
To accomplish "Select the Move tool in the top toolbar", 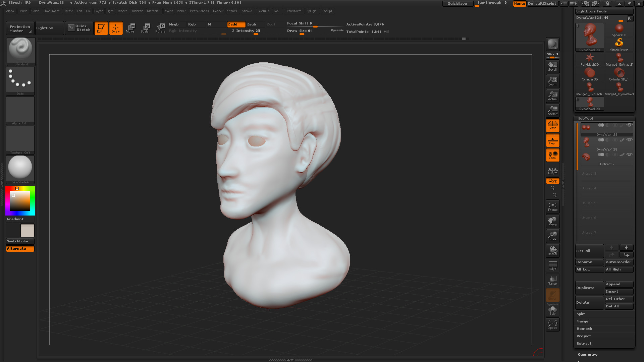I will 130,28.
